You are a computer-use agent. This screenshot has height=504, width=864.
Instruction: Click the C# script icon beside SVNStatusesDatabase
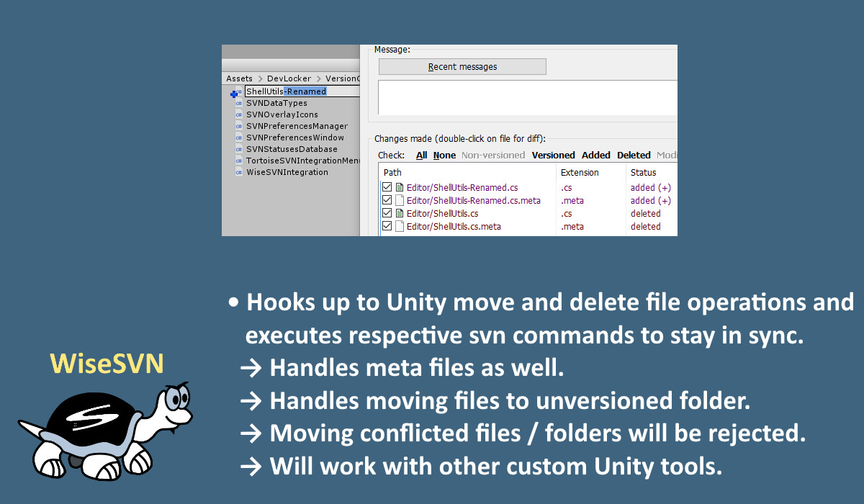tap(238, 149)
